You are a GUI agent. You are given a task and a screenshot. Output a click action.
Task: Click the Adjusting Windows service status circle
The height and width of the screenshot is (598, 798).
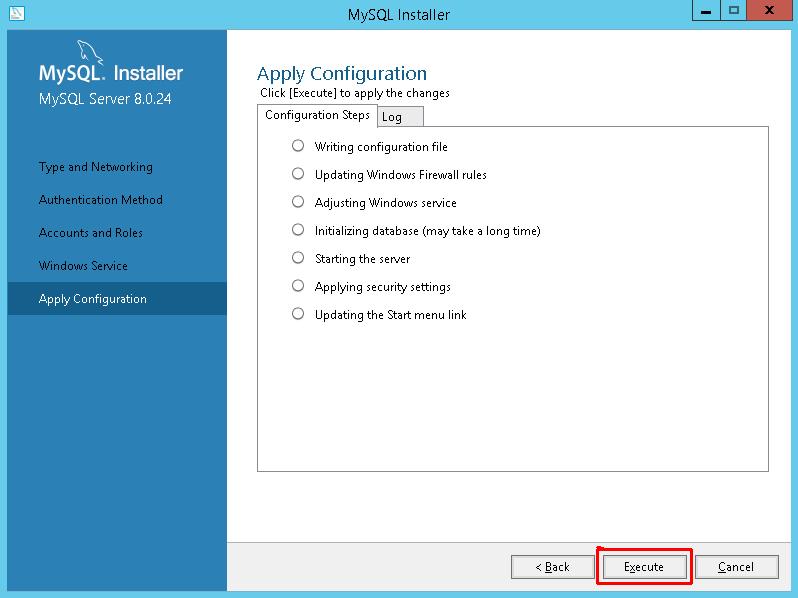pos(298,202)
